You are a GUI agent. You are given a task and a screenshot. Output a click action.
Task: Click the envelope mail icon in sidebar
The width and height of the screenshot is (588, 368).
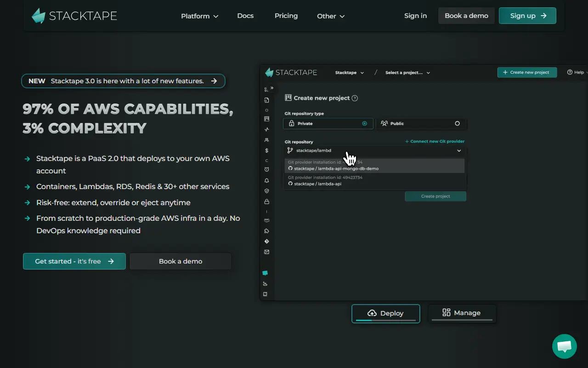[x=266, y=252]
